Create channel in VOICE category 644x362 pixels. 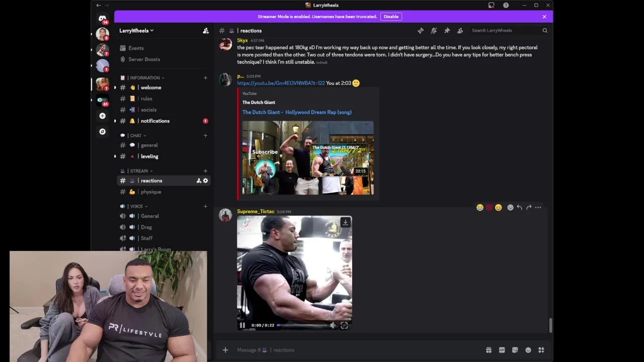205,206
